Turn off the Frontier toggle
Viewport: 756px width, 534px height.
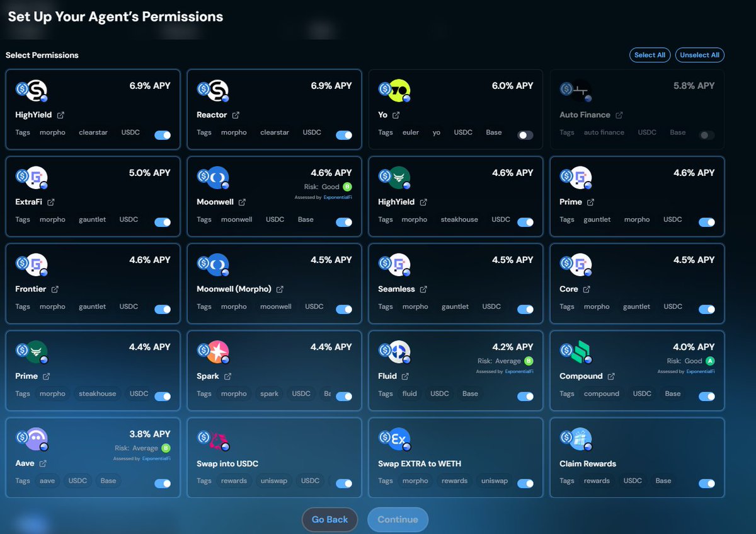163,309
